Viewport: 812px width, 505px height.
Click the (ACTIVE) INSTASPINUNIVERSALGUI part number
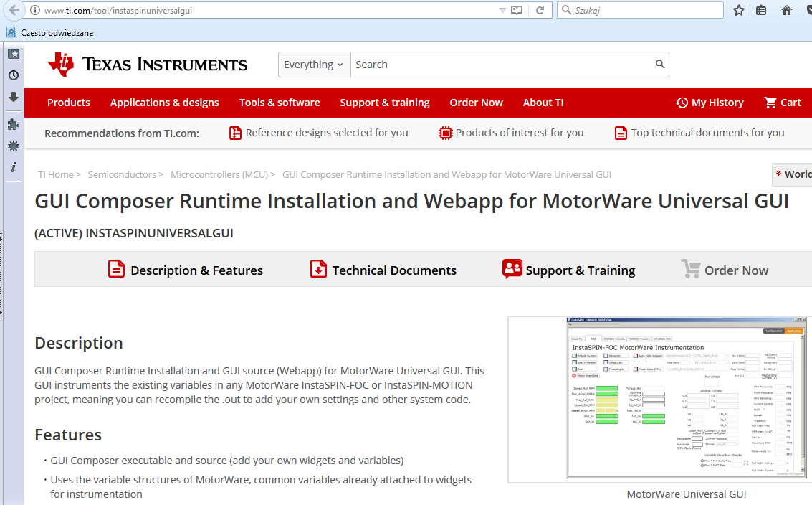[x=133, y=233]
